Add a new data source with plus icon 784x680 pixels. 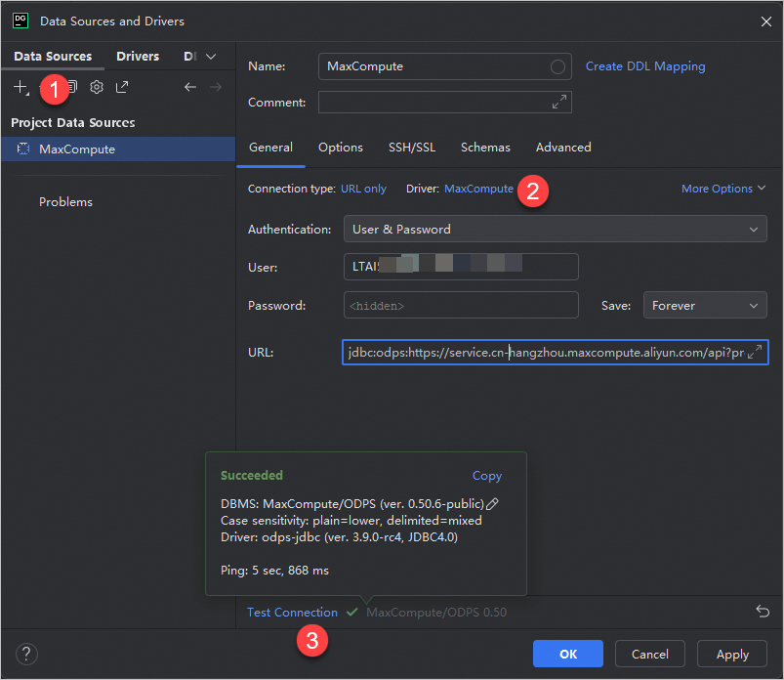click(x=21, y=87)
